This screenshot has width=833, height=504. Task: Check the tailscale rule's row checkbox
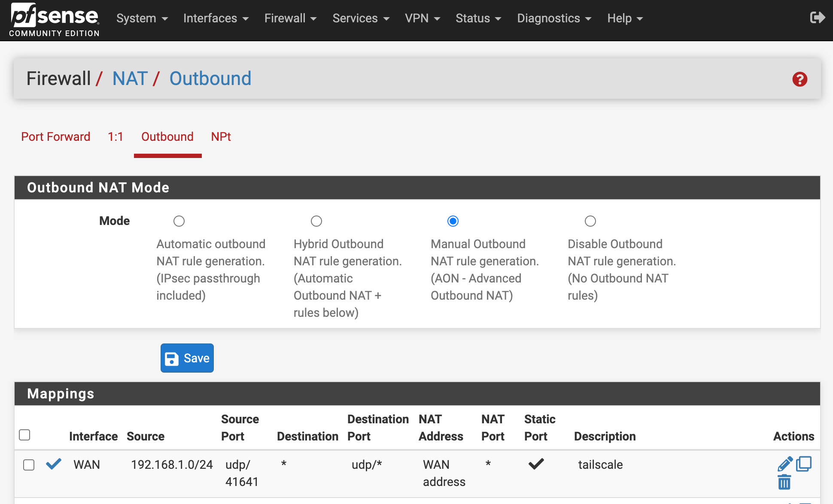tap(29, 465)
